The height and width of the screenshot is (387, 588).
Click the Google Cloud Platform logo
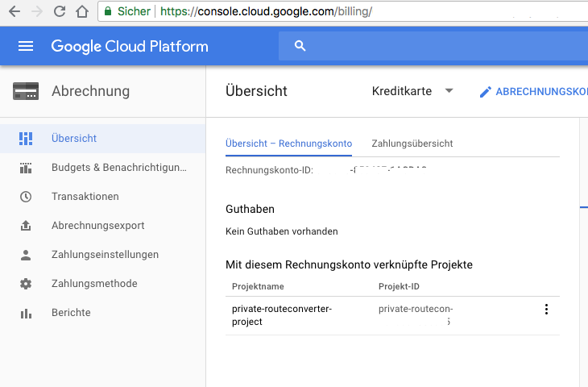pos(130,47)
